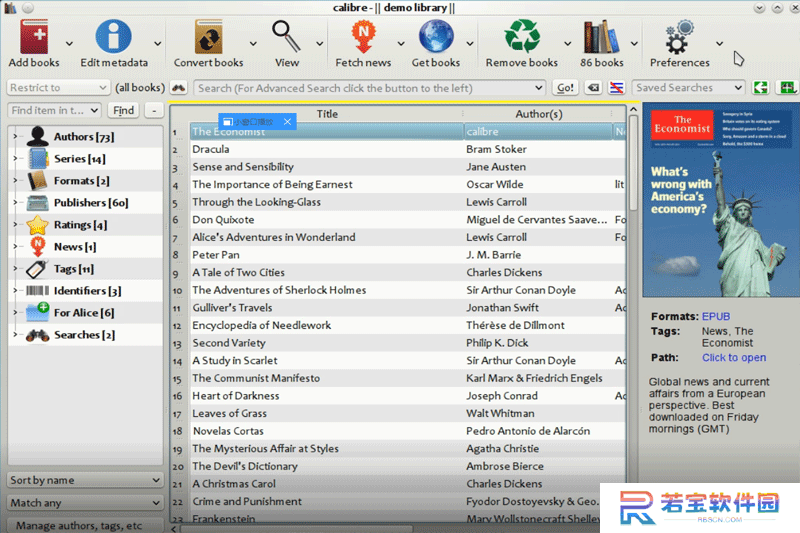Open the Saved Searches dropdown

click(x=688, y=88)
